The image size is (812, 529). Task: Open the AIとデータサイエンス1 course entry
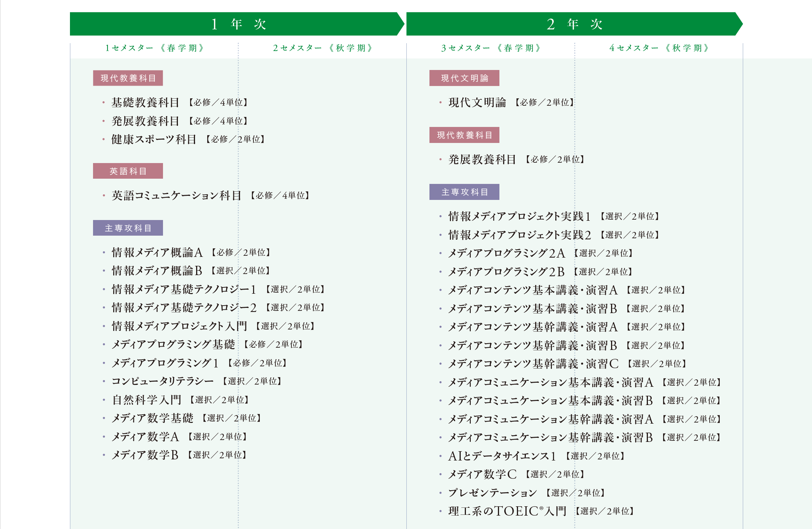pyautogui.click(x=536, y=456)
